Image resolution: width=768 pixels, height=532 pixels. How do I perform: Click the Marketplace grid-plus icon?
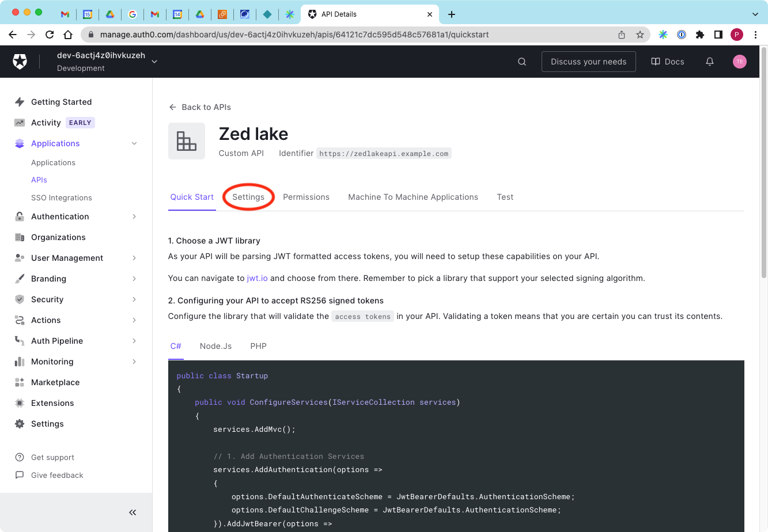point(20,382)
